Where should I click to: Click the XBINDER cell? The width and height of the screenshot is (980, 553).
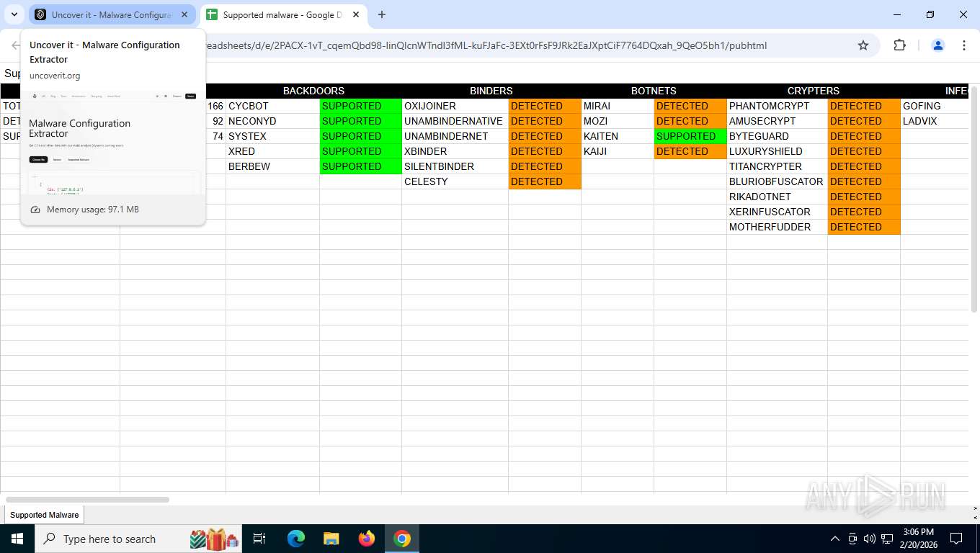[455, 151]
